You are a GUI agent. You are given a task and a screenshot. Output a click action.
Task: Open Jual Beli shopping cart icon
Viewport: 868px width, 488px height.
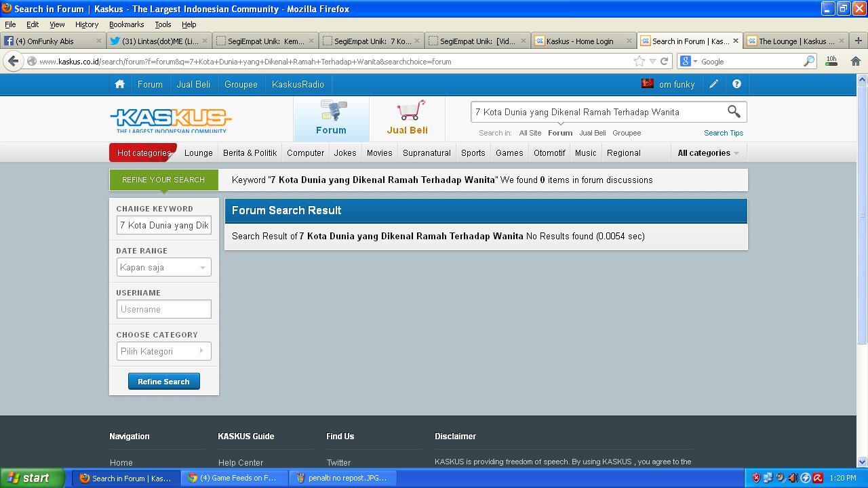coord(407,117)
